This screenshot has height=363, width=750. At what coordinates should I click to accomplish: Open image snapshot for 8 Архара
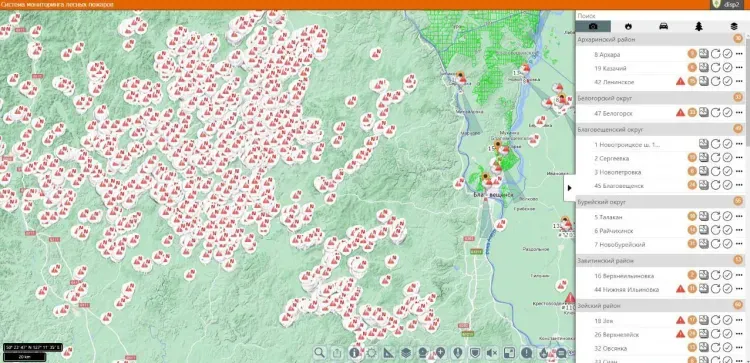[704, 54]
